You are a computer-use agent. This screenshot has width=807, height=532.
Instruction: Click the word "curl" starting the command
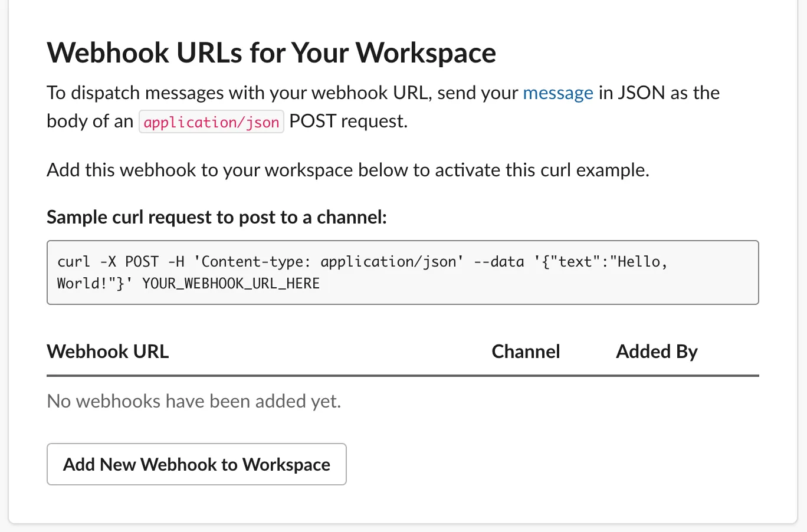point(74,262)
